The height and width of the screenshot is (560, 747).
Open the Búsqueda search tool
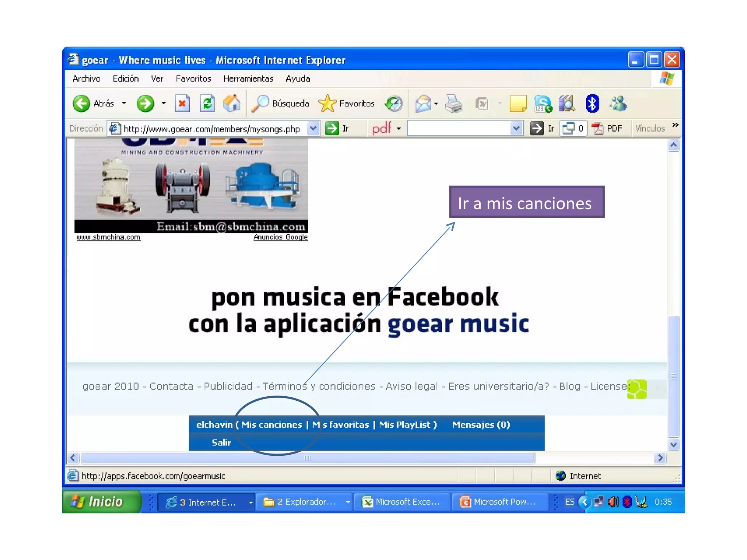coord(281,104)
